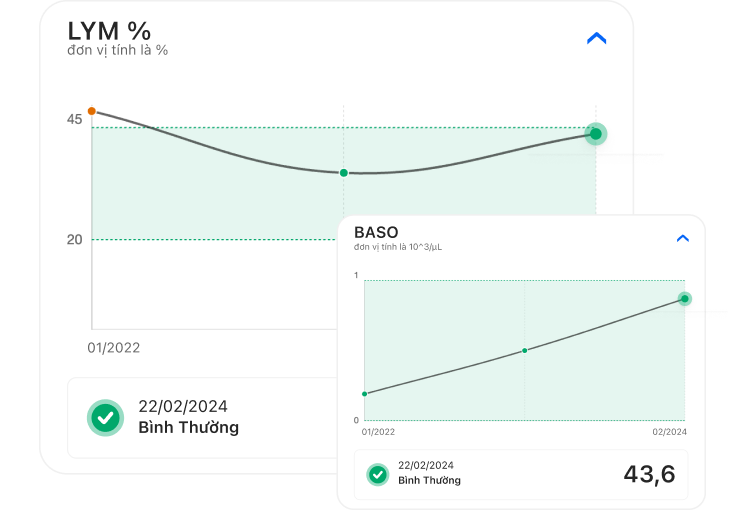The width and height of the screenshot is (746, 512).
Task: Click the green checkmark icon in BASO card
Action: [x=378, y=474]
